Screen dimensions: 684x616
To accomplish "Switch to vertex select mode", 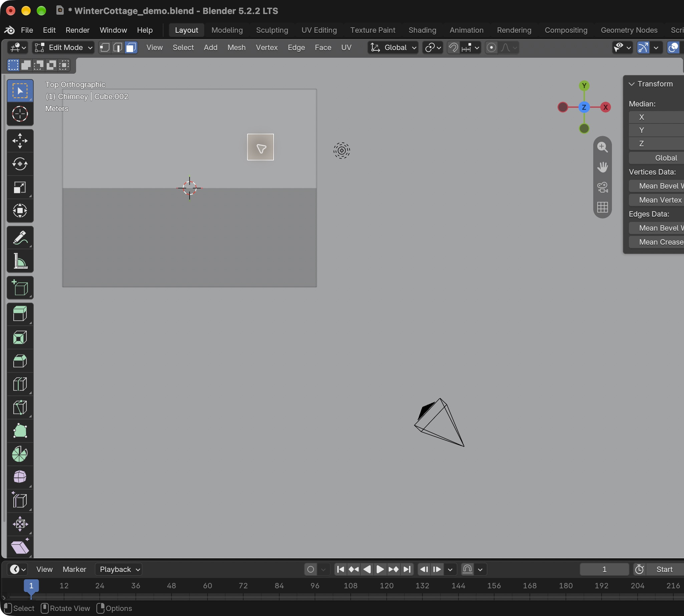I will (x=105, y=48).
